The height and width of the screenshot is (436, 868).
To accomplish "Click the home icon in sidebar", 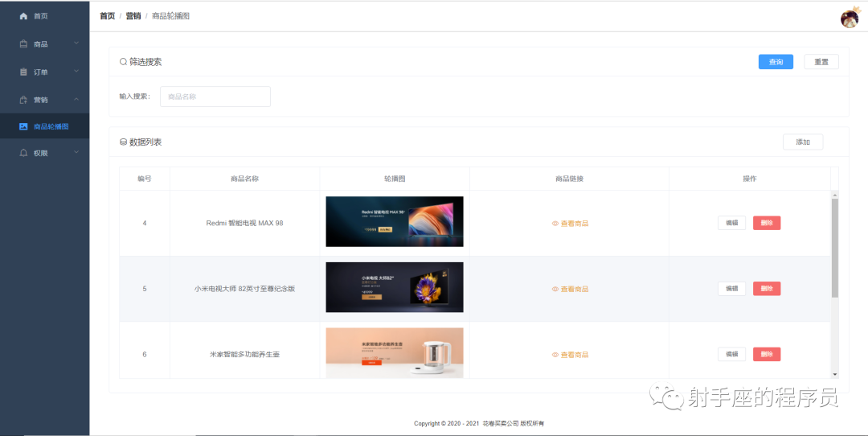I will click(x=23, y=16).
